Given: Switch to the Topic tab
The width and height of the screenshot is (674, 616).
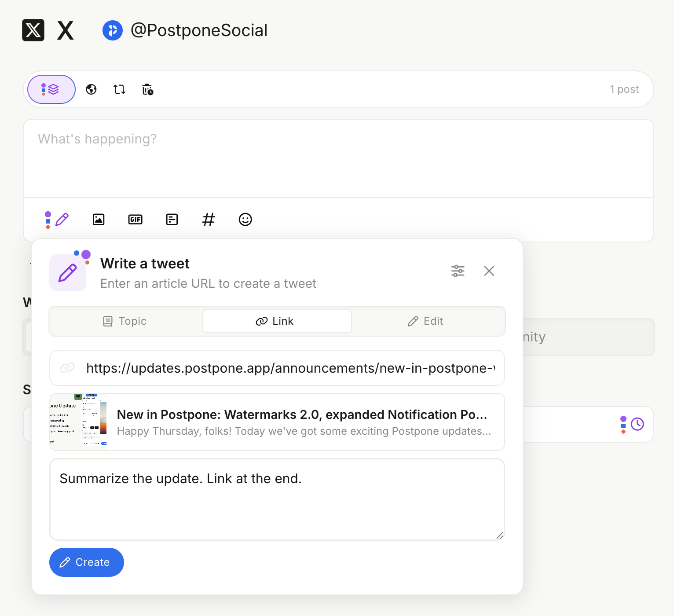Looking at the screenshot, I should (x=125, y=321).
